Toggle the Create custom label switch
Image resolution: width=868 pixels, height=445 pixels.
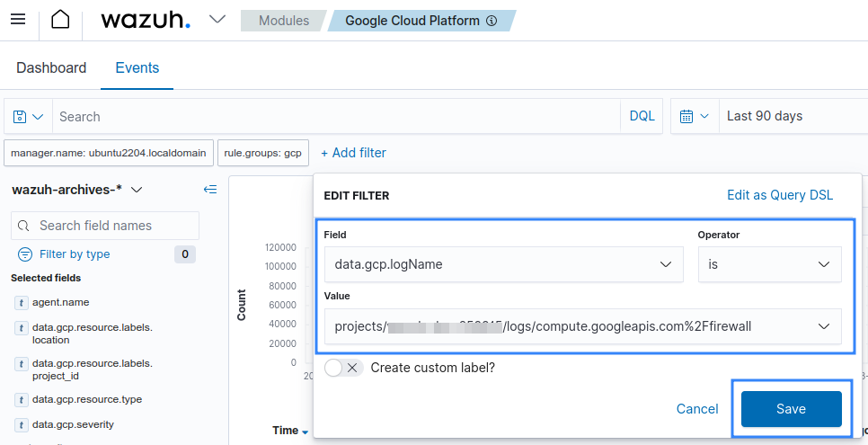coord(344,368)
